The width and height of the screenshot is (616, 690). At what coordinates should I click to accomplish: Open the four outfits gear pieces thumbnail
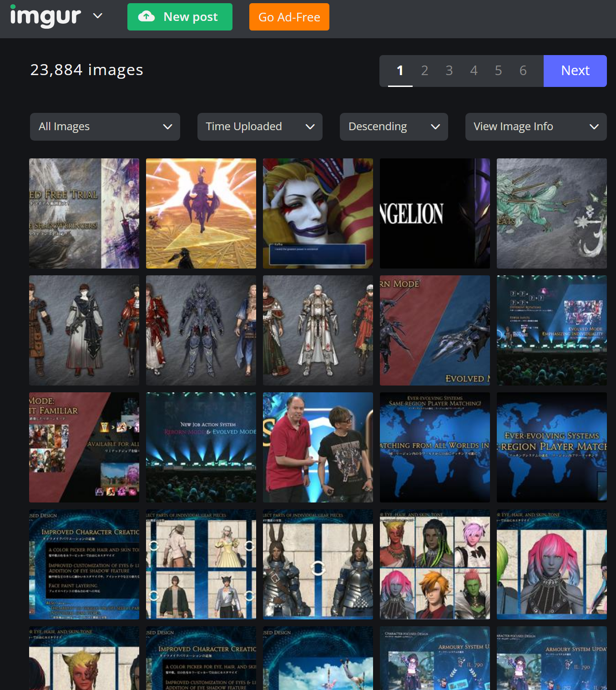(x=201, y=564)
